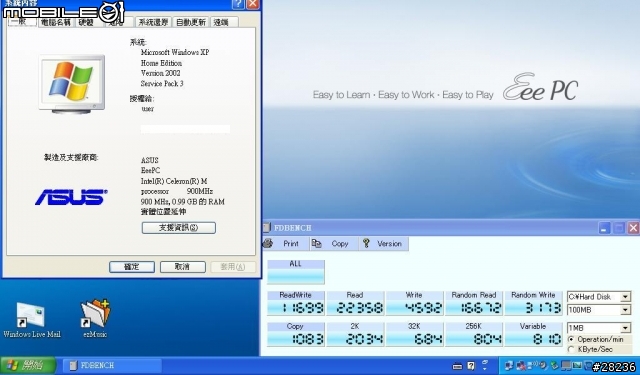
Task: Open Version info in FDBENCH toolbar
Action: point(383,244)
